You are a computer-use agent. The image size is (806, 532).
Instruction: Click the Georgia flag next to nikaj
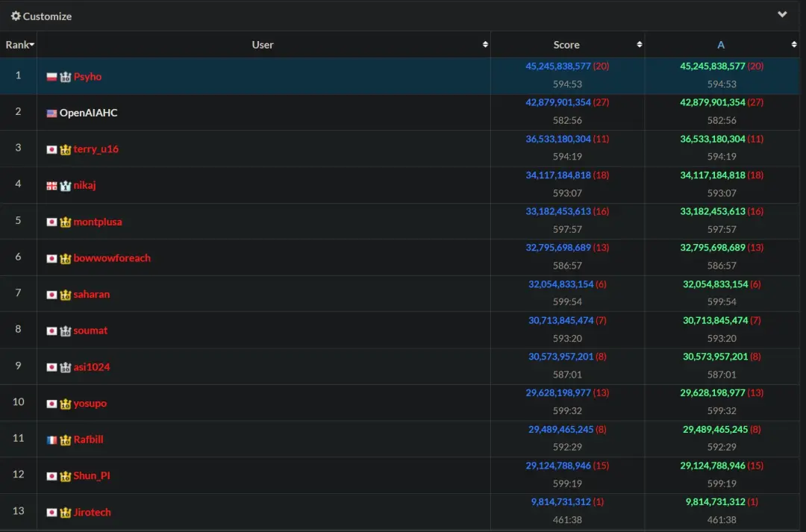click(51, 186)
